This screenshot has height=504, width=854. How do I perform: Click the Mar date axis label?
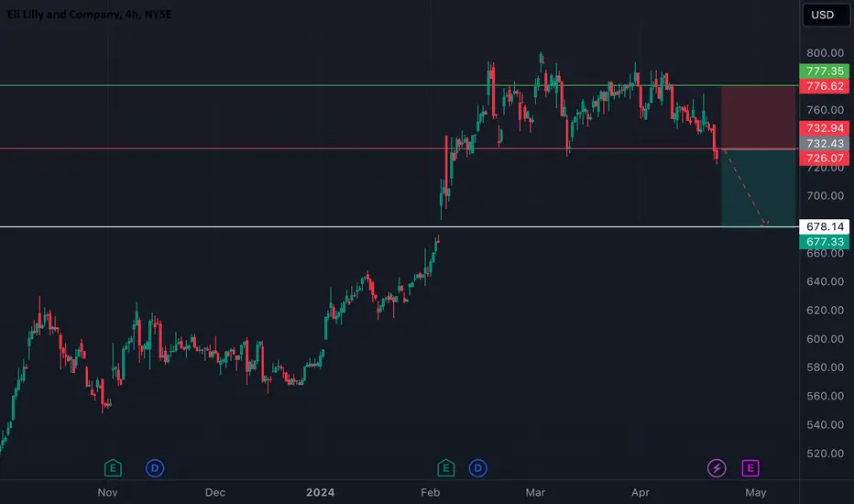tap(535, 493)
